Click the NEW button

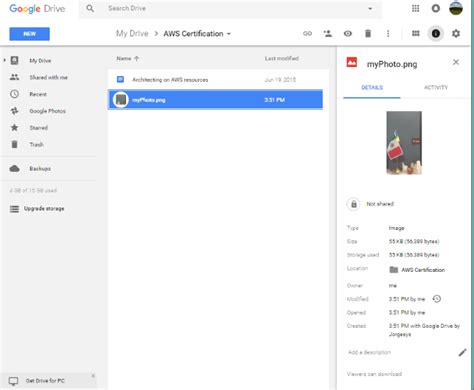(29, 34)
